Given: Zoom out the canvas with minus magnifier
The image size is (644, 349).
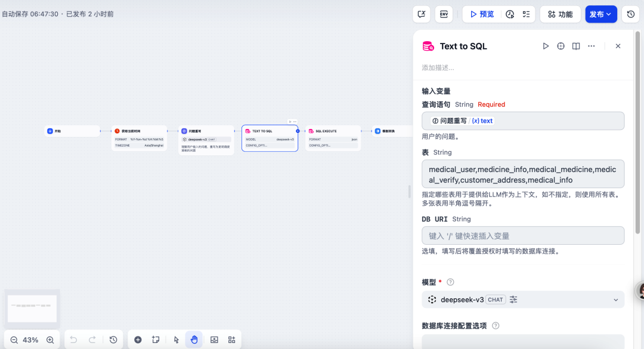Looking at the screenshot, I should click(x=14, y=340).
